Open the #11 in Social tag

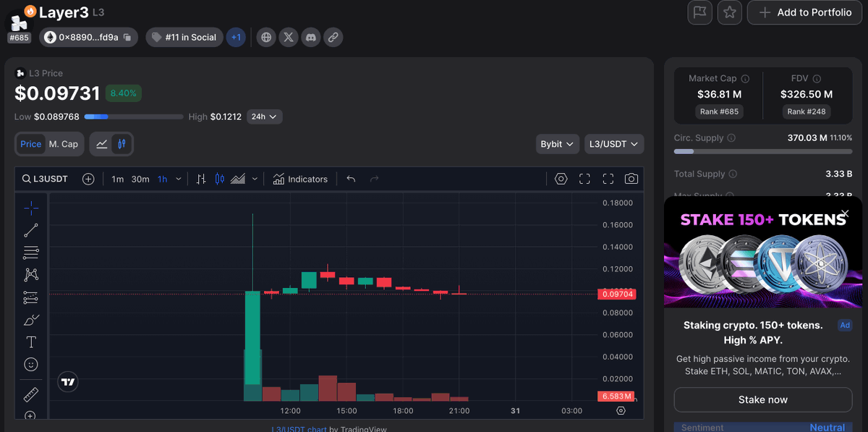[184, 37]
